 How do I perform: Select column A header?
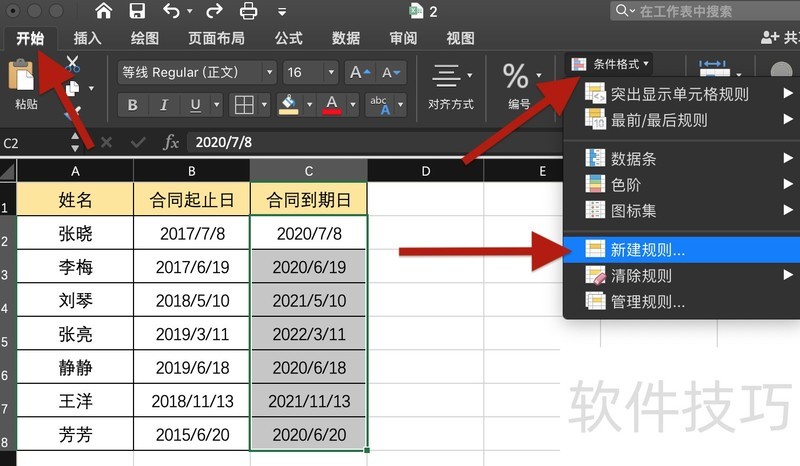tap(75, 171)
